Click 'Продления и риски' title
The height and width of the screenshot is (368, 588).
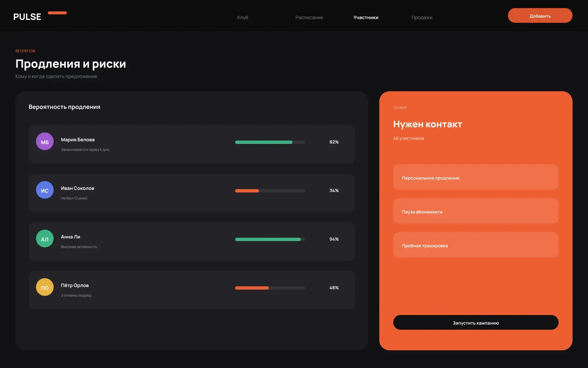(71, 64)
